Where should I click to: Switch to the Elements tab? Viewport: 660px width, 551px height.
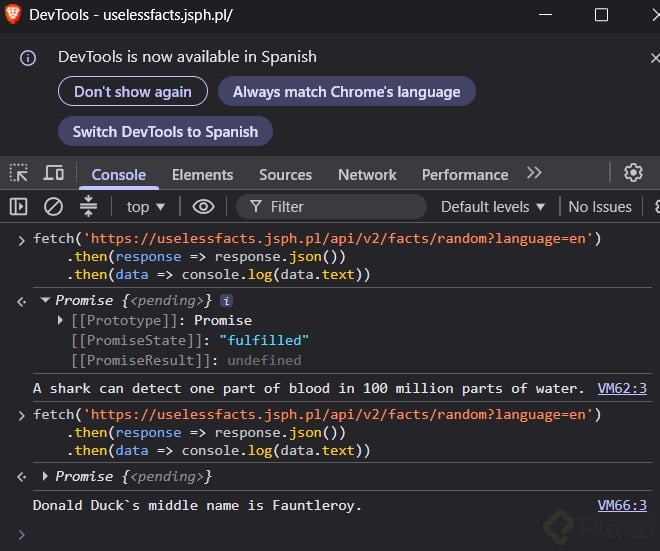[x=202, y=175]
